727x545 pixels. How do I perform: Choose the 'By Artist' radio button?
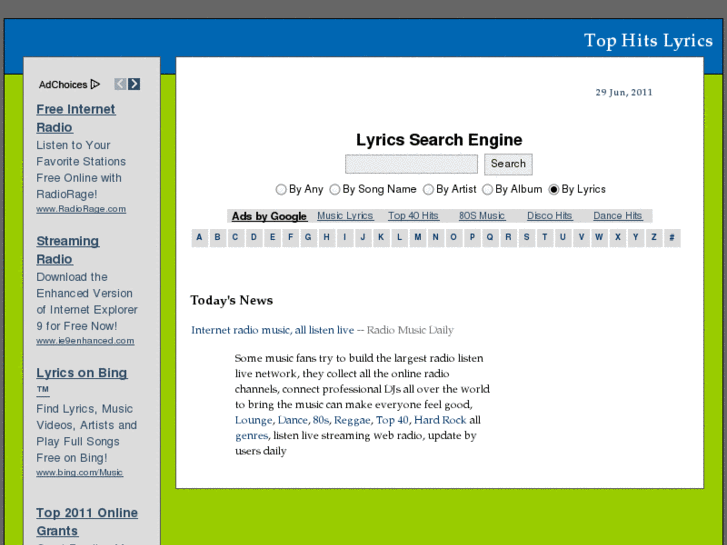coord(428,189)
